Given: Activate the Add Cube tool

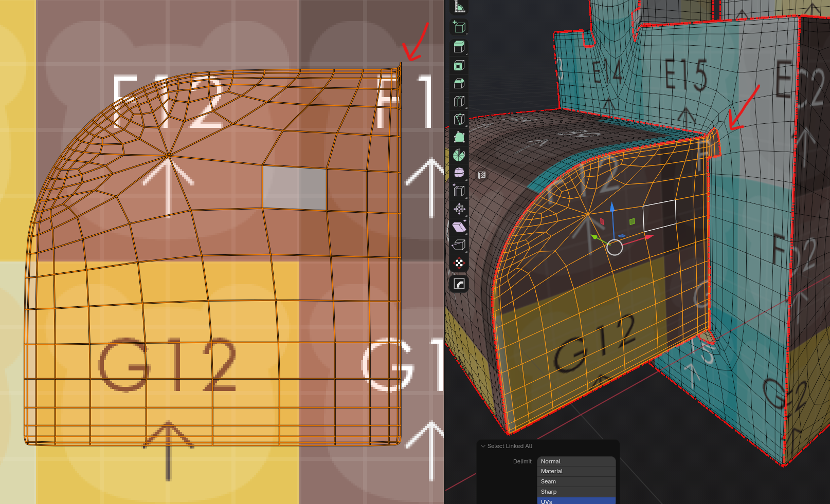Looking at the screenshot, I should pos(459,27).
